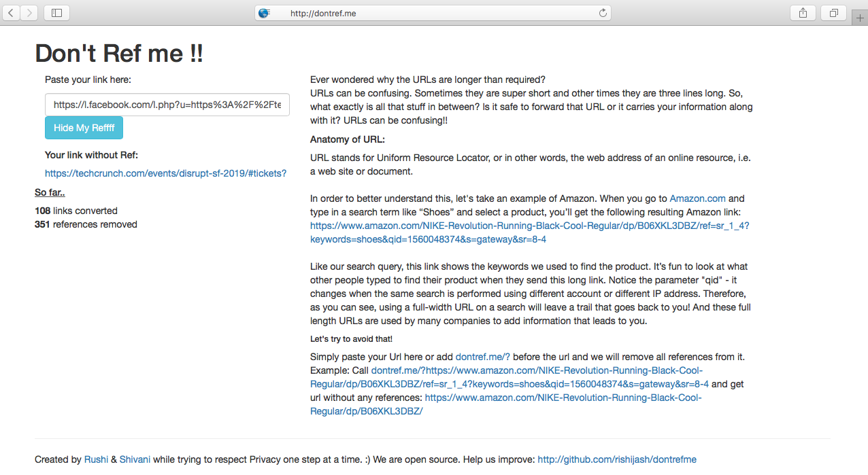Click the "Paste your link here:" label

pyautogui.click(x=88, y=80)
